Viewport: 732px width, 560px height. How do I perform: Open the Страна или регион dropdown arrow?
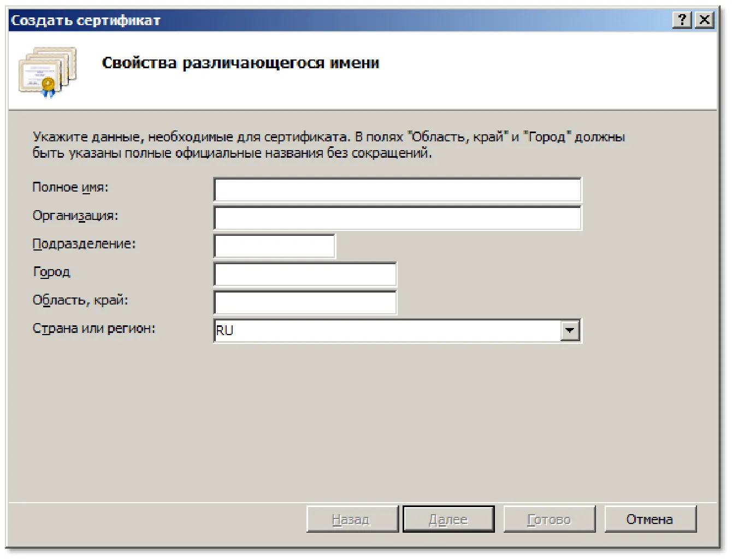(570, 331)
